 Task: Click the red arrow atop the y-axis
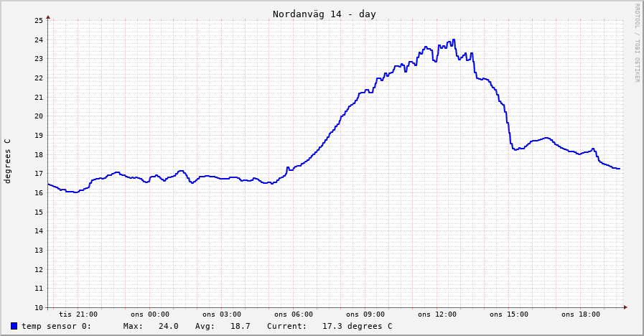coord(48,17)
